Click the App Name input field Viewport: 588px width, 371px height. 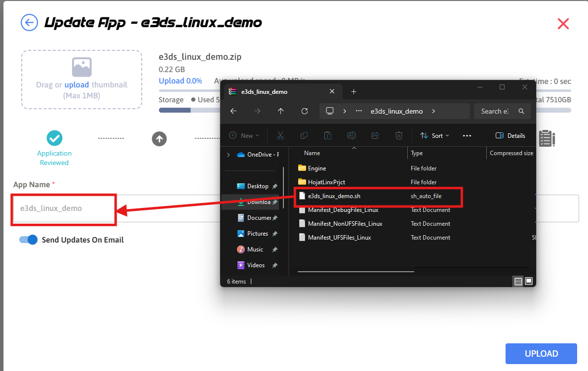(63, 208)
